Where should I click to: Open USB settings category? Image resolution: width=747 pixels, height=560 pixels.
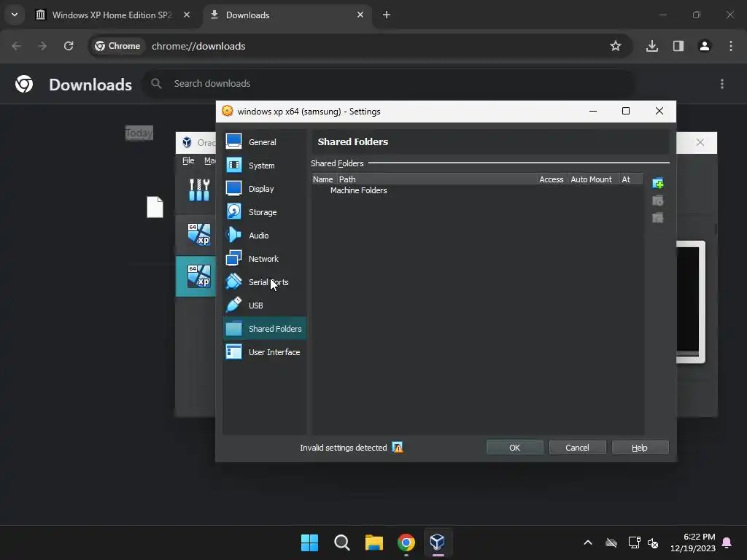[x=264, y=306]
